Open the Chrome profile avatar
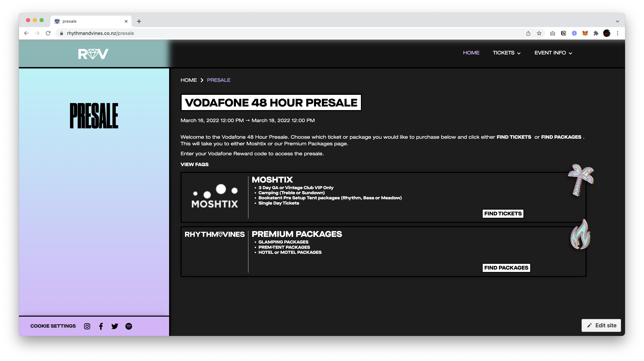The width and height of the screenshot is (644, 361). click(x=607, y=33)
